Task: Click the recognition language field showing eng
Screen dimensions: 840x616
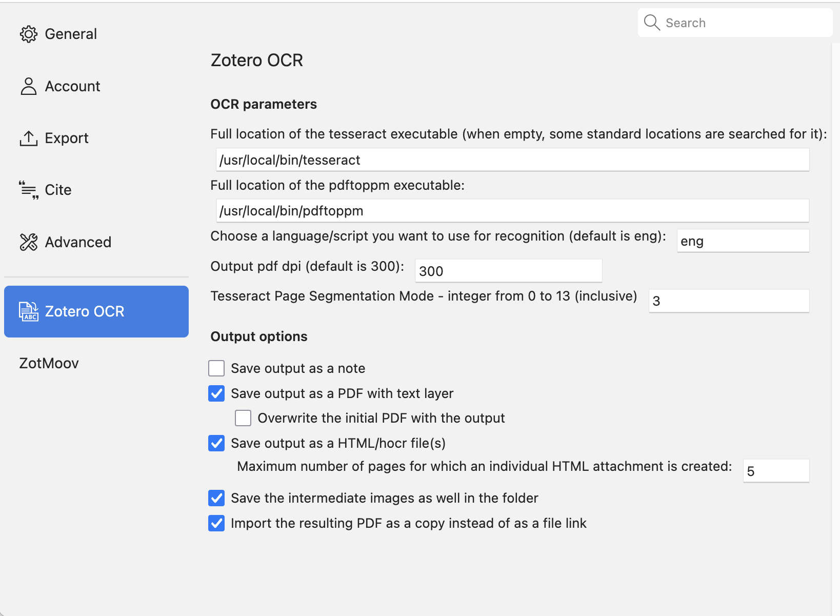Action: tap(743, 241)
